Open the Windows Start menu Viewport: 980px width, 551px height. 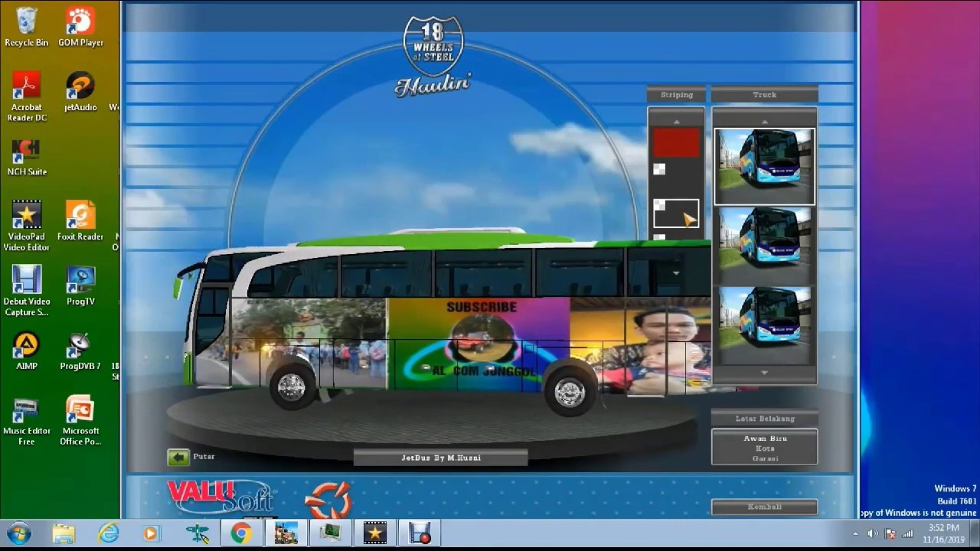(18, 533)
